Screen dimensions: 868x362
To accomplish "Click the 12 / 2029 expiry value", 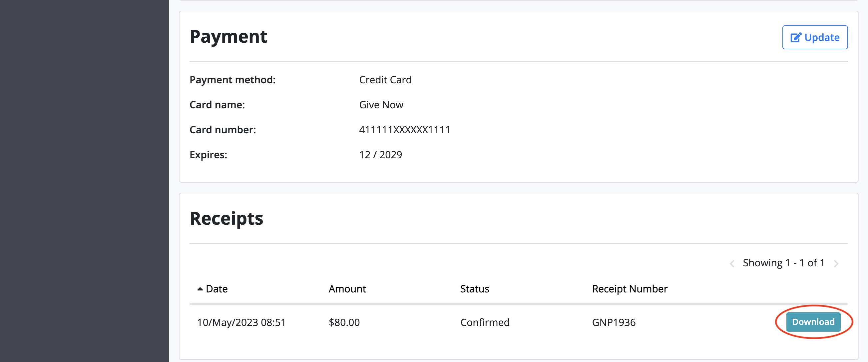I will [x=380, y=155].
